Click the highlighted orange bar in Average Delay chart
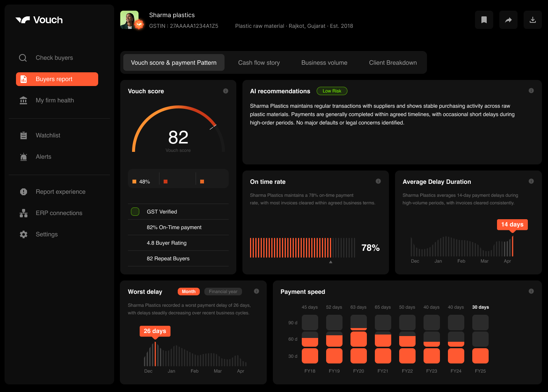Image resolution: width=548 pixels, height=392 pixels. (513, 246)
